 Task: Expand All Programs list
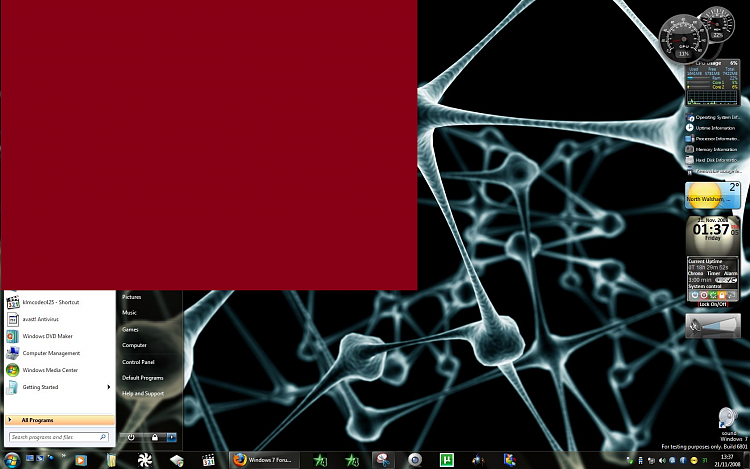click(60, 420)
